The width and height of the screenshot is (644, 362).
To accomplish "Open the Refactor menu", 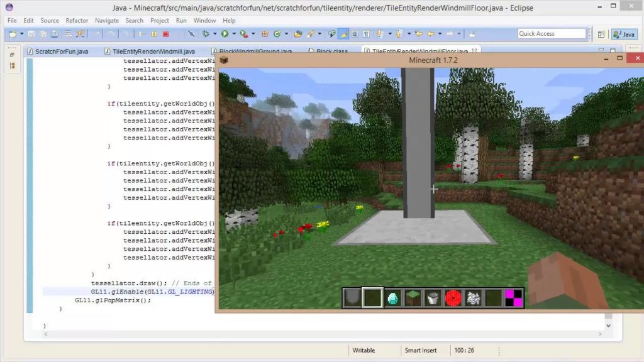I will click(x=77, y=21).
